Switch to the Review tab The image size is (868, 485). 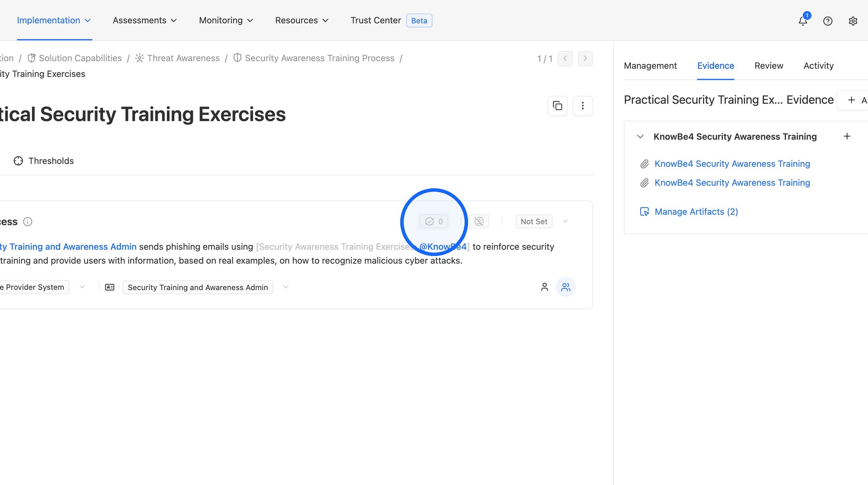coord(769,66)
